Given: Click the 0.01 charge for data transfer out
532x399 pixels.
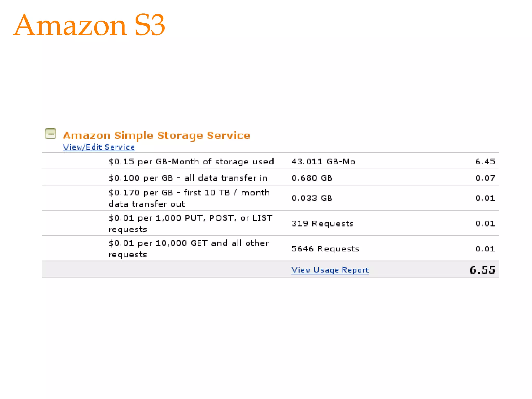Looking at the screenshot, I should (x=485, y=198).
